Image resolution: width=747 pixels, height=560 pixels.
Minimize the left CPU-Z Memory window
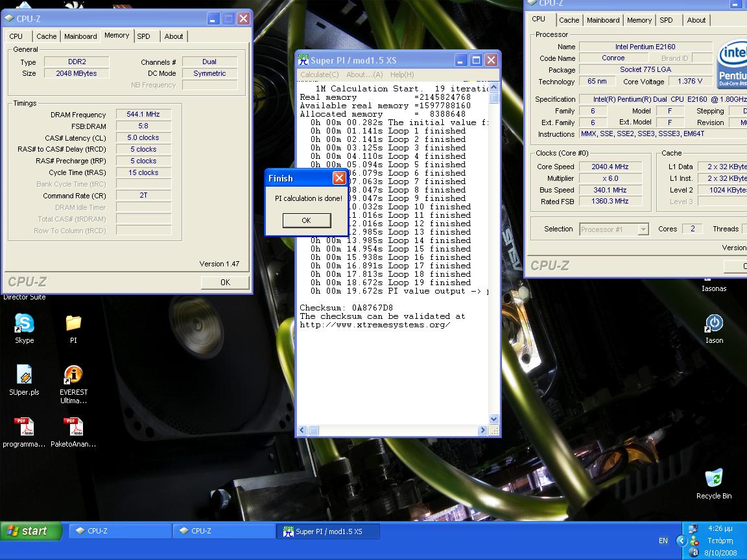213,19
